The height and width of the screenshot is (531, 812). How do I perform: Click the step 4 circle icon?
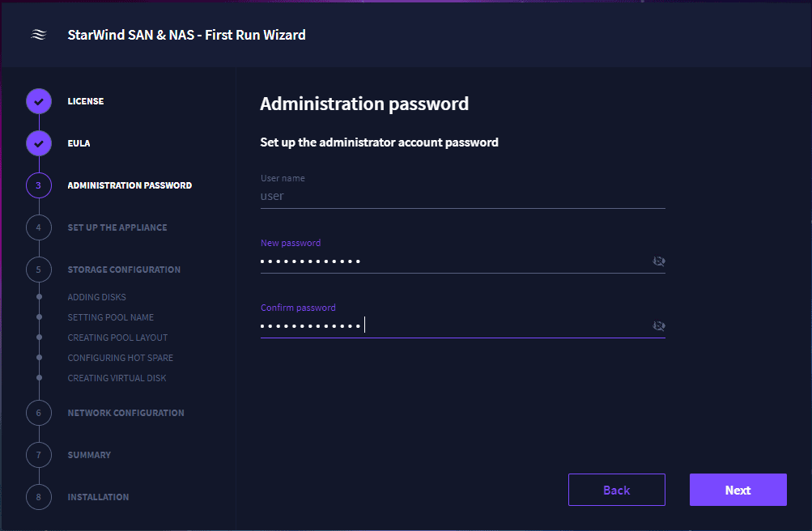pyautogui.click(x=39, y=227)
